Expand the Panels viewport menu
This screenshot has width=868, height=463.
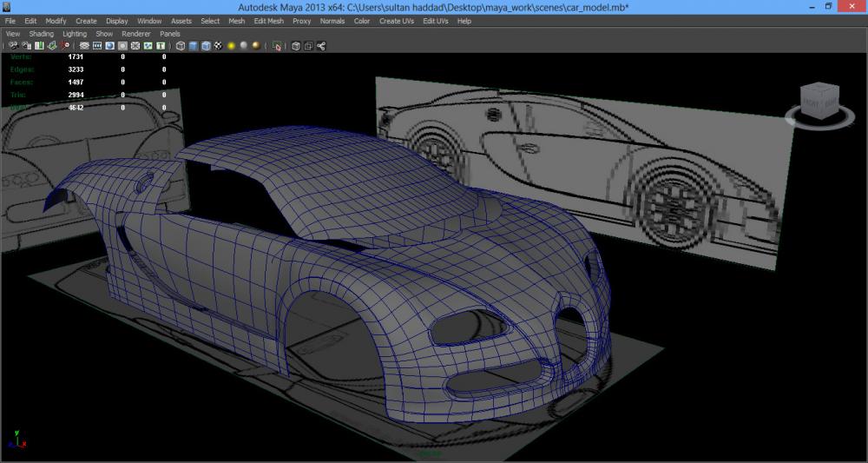point(170,34)
